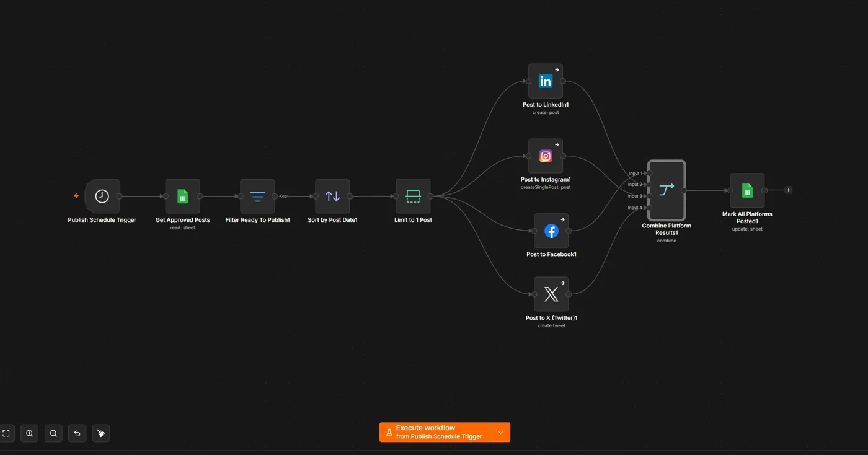Expand the Execute workflow trigger dropdown

[x=500, y=432]
